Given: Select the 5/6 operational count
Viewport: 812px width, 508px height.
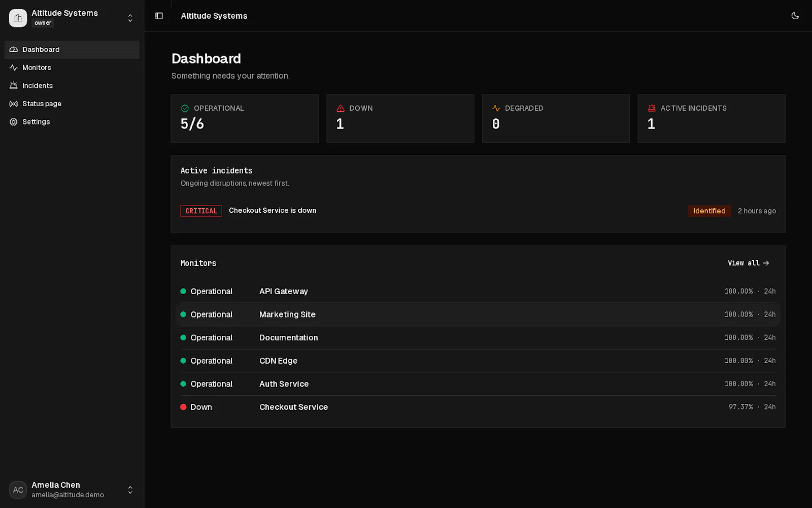Looking at the screenshot, I should [x=192, y=124].
